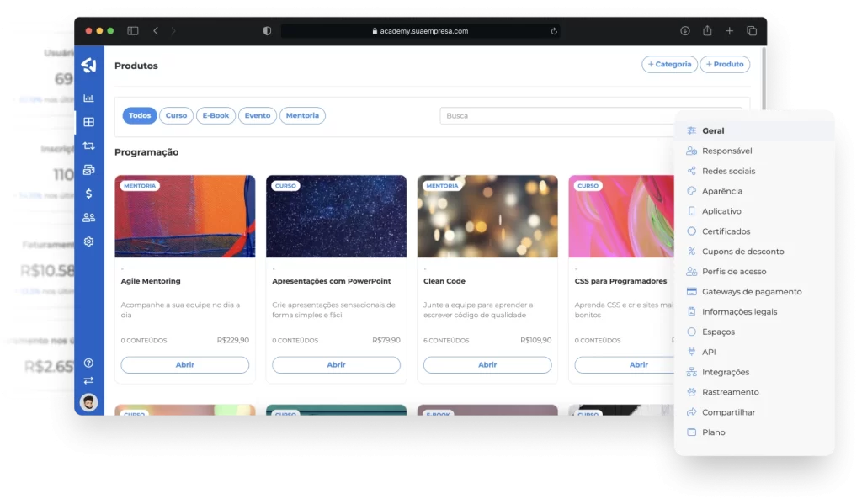This screenshot has height=504, width=862.
Task: Click Abrir on the Agile Mentoring card
Action: pyautogui.click(x=184, y=365)
